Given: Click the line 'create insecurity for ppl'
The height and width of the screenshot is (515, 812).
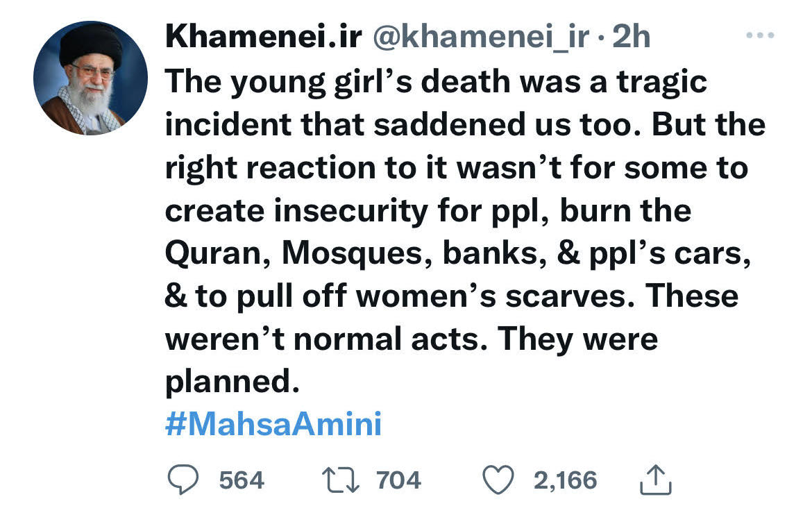Looking at the screenshot, I should [x=428, y=212].
